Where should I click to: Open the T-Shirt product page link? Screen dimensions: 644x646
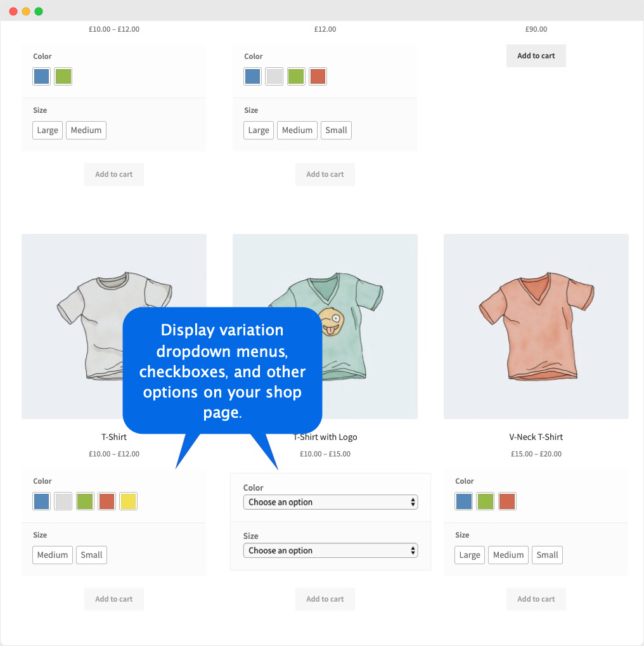click(x=113, y=437)
